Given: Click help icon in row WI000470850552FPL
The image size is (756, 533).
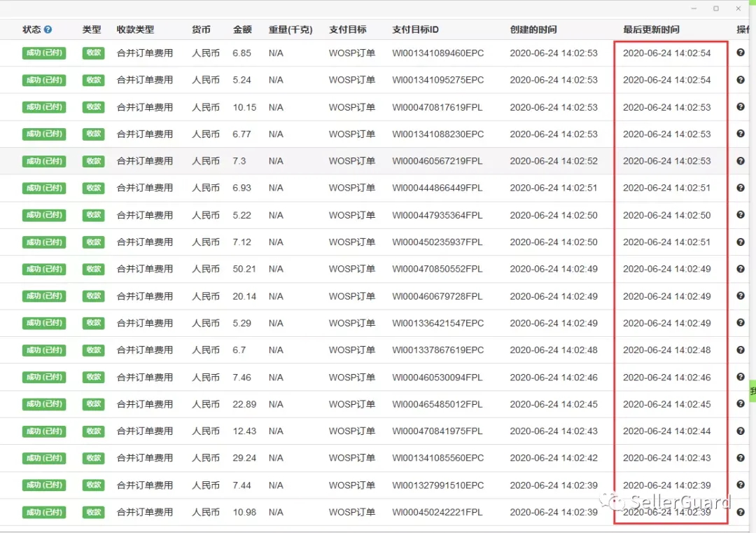Looking at the screenshot, I should [741, 269].
